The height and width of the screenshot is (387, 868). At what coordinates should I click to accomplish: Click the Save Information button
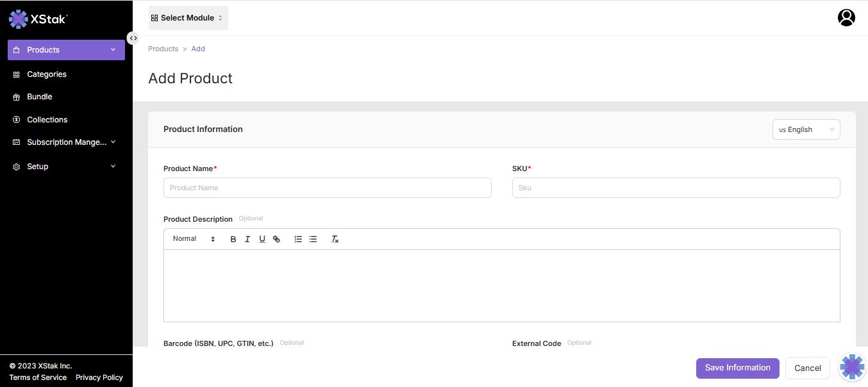coord(737,368)
